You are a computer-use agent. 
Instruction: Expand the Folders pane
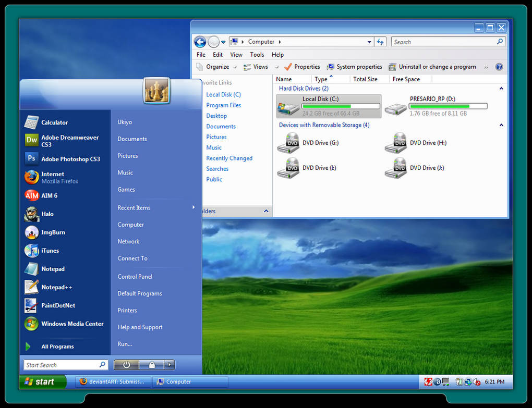pyautogui.click(x=266, y=211)
